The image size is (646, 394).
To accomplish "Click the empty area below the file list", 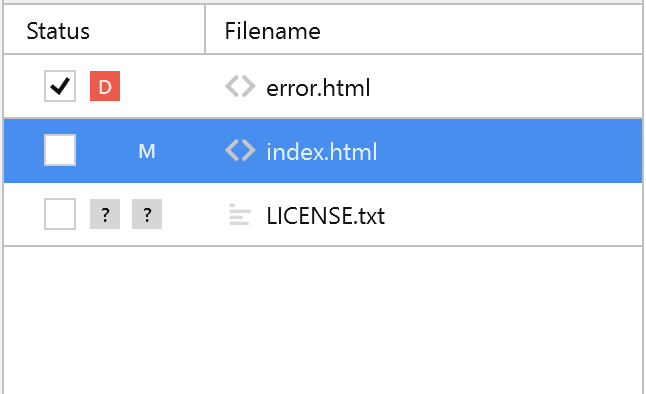I will click(x=323, y=319).
